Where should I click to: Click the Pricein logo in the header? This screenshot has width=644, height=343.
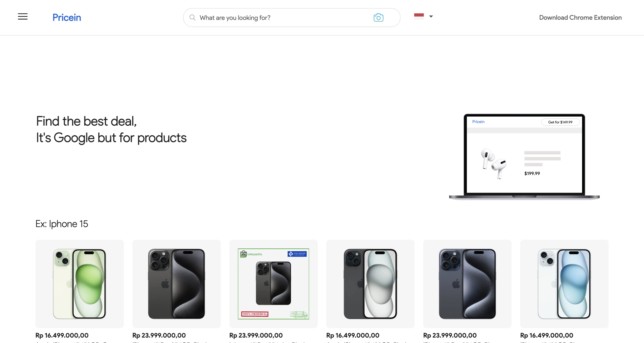coord(67,18)
